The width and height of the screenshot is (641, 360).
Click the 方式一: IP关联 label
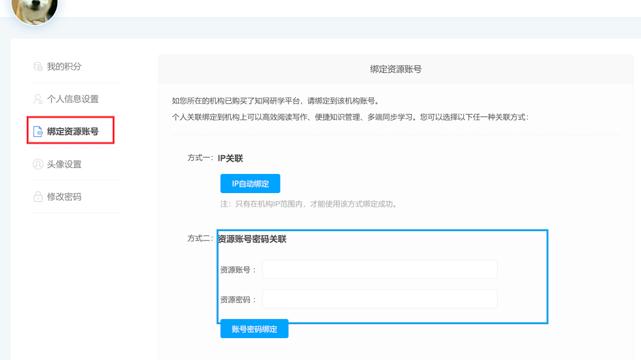(x=215, y=158)
